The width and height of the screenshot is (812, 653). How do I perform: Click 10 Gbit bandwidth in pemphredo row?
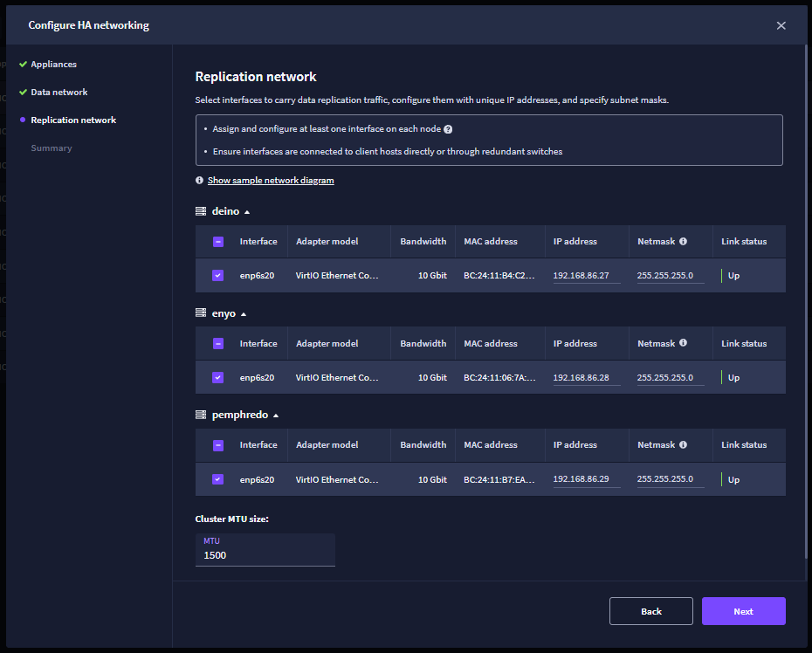point(432,479)
